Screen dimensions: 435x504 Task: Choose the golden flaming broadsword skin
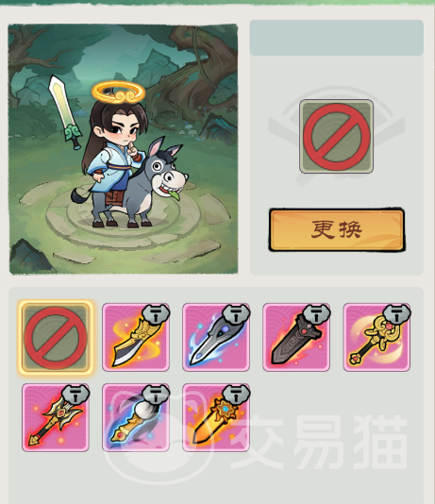[136, 338]
